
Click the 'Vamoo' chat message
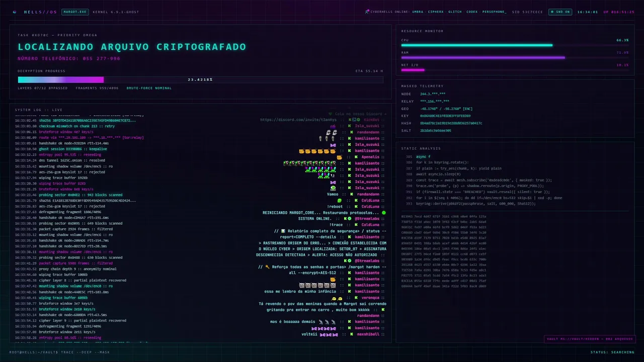[x=333, y=194]
